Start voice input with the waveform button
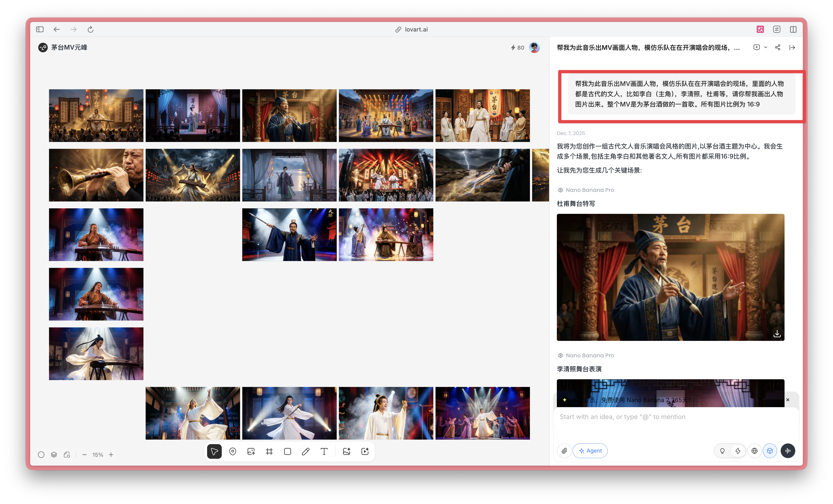The image size is (833, 504). pos(788,451)
